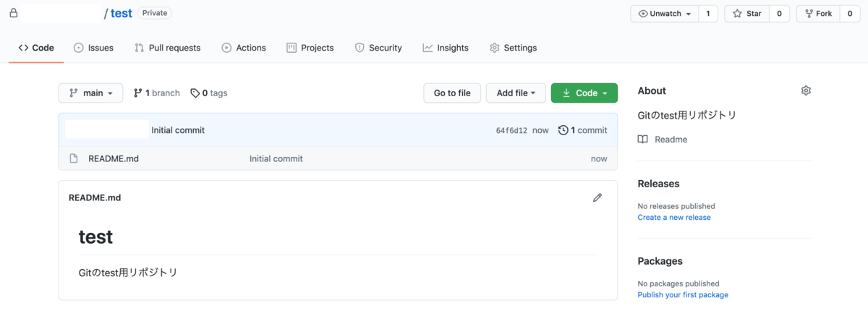The width and height of the screenshot is (868, 324).
Task: Open the Settings tab
Action: pos(513,48)
